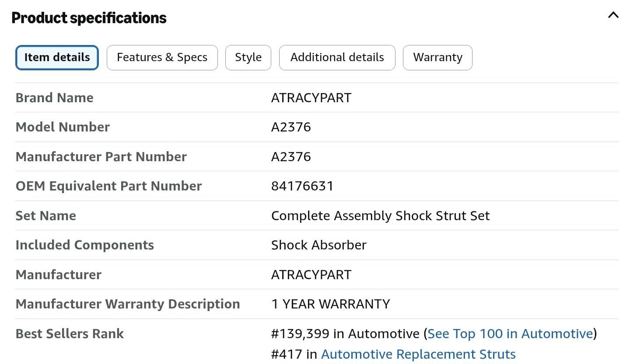Select the Item details tab

(57, 58)
